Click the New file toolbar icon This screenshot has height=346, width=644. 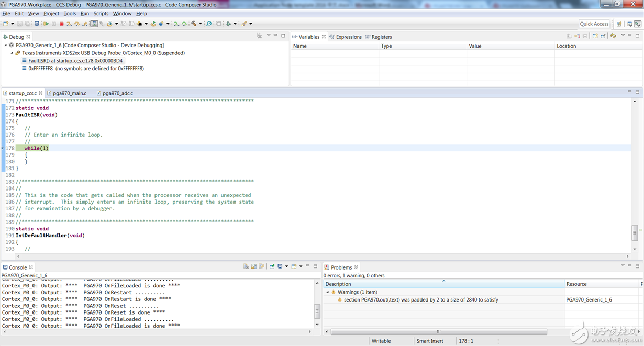point(6,24)
